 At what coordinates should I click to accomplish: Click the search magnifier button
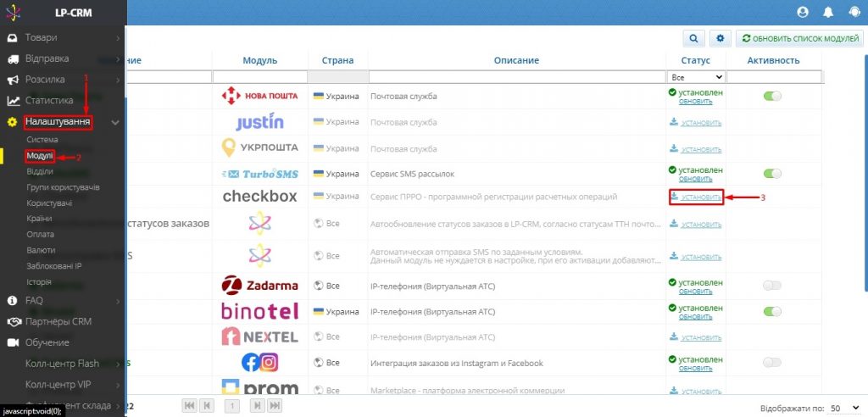[693, 38]
